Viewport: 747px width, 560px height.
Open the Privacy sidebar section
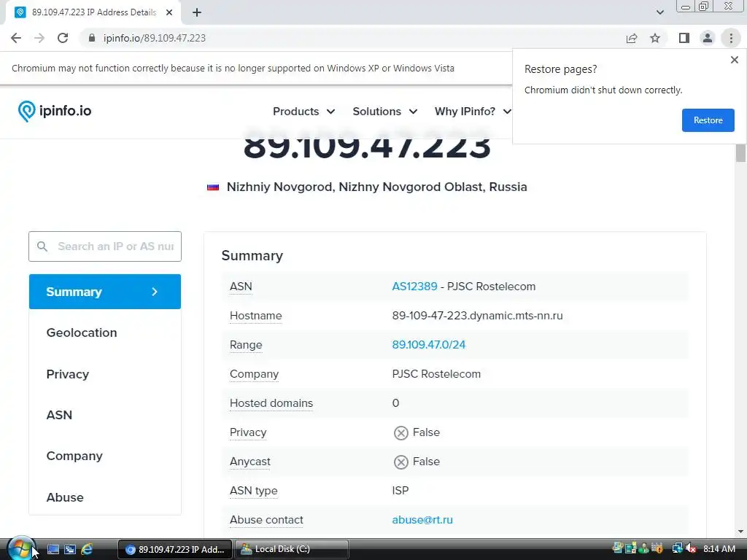click(x=68, y=374)
